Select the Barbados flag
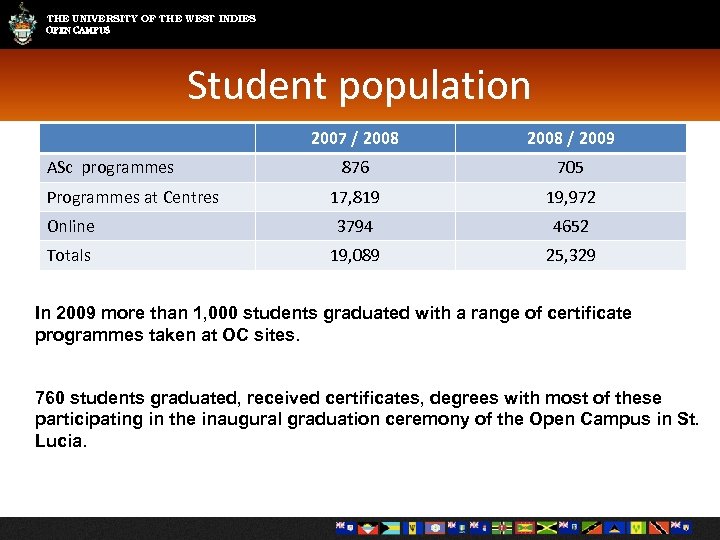The height and width of the screenshot is (540, 720). coord(413,529)
